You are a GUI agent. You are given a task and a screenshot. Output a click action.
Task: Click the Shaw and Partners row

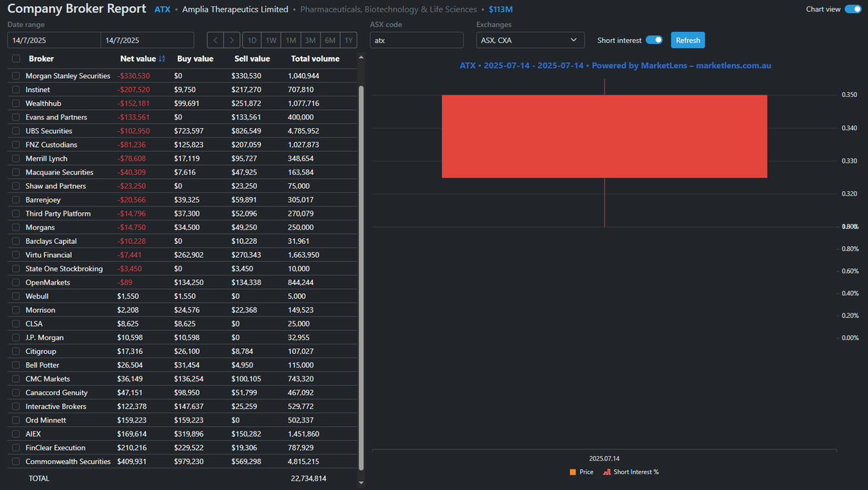click(182, 186)
